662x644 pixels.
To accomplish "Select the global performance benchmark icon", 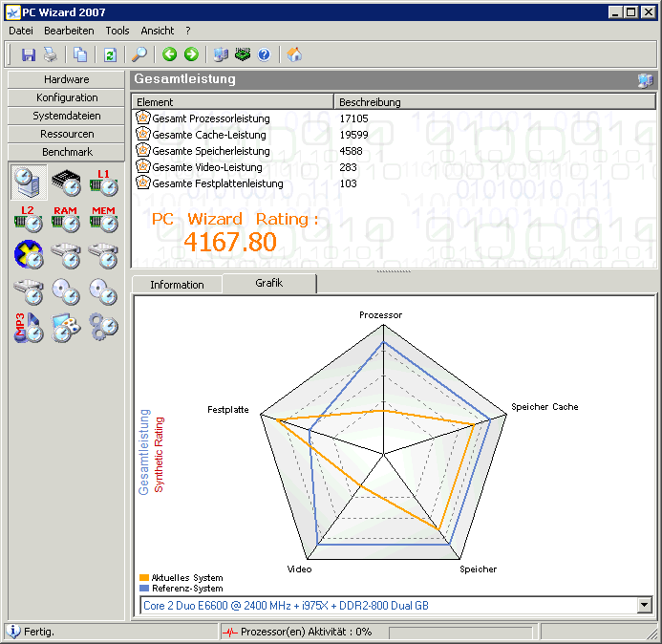I will [29, 182].
